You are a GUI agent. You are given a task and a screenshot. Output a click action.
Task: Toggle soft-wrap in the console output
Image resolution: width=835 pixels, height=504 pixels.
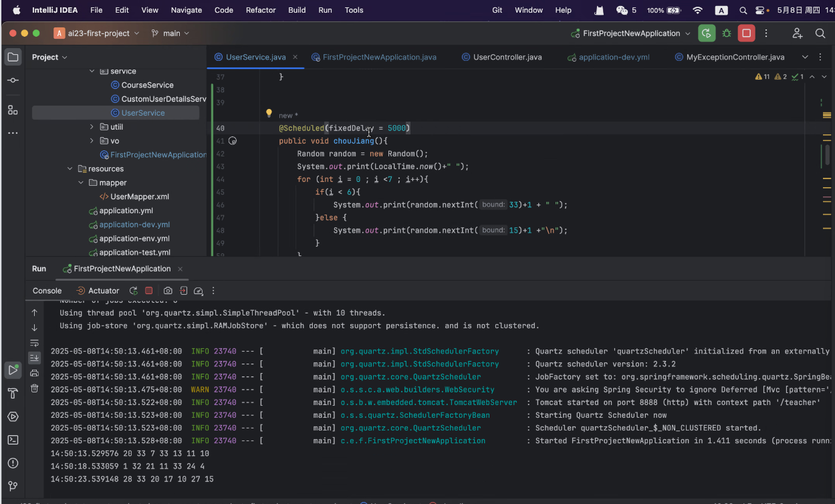click(x=34, y=343)
